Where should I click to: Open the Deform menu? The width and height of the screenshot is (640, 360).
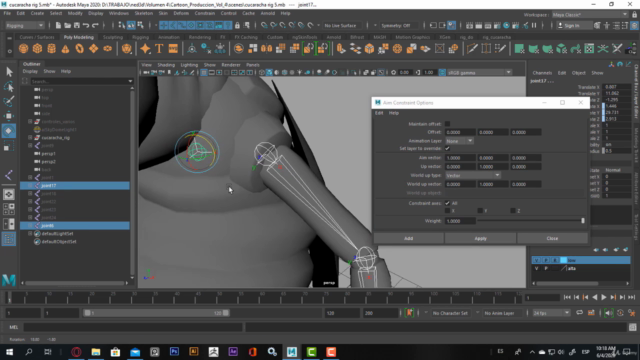tap(181, 13)
